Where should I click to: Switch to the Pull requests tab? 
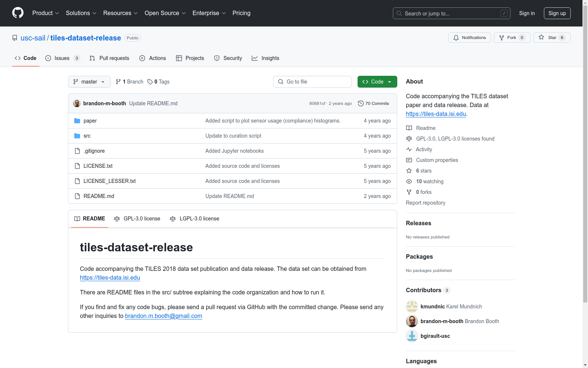[109, 58]
